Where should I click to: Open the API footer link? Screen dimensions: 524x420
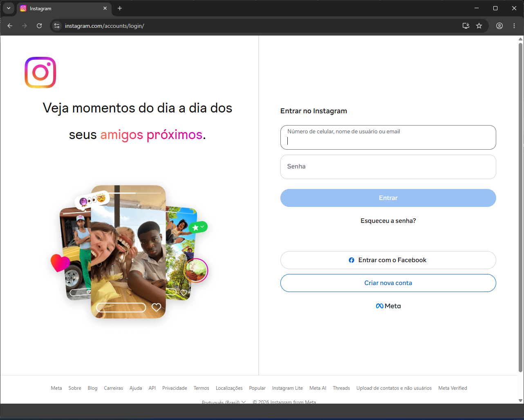[x=152, y=388]
